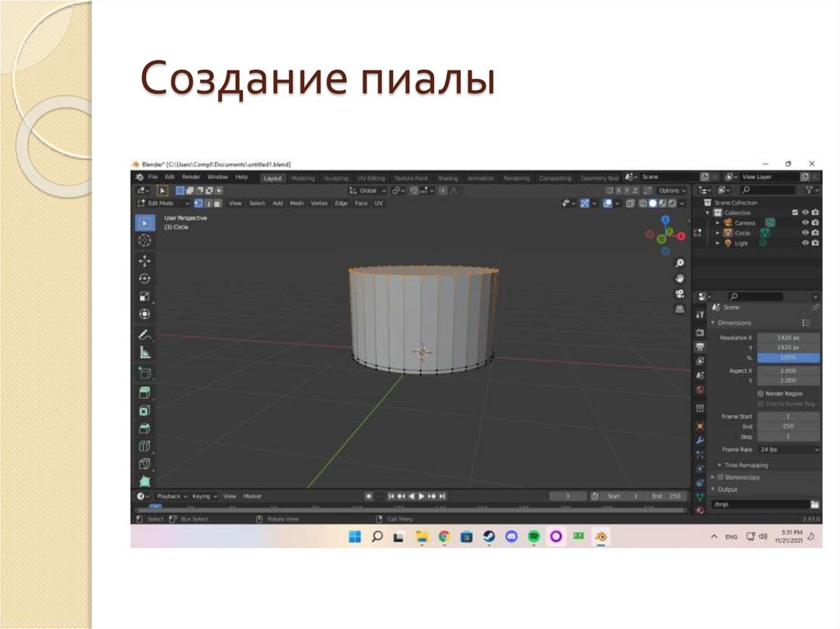Open the Edit Mode dropdown

[165, 203]
